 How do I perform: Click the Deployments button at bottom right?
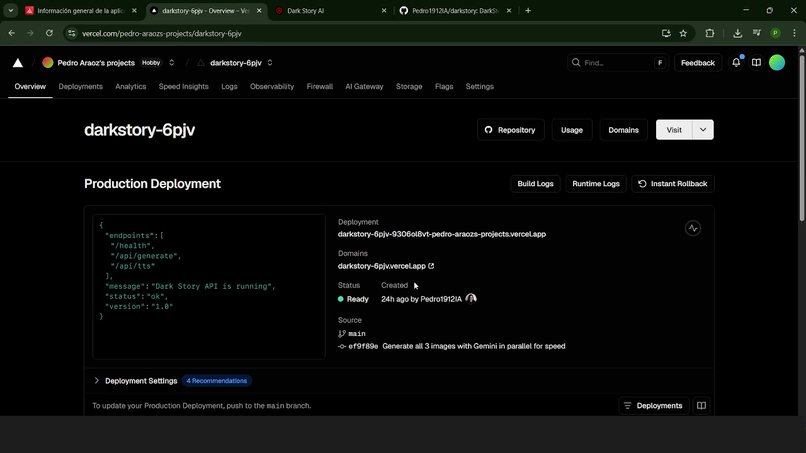click(653, 406)
